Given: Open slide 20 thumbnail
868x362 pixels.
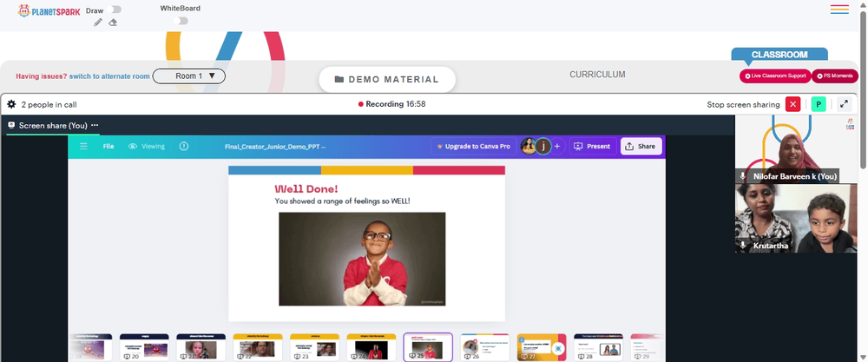Looking at the screenshot, I should (144, 347).
